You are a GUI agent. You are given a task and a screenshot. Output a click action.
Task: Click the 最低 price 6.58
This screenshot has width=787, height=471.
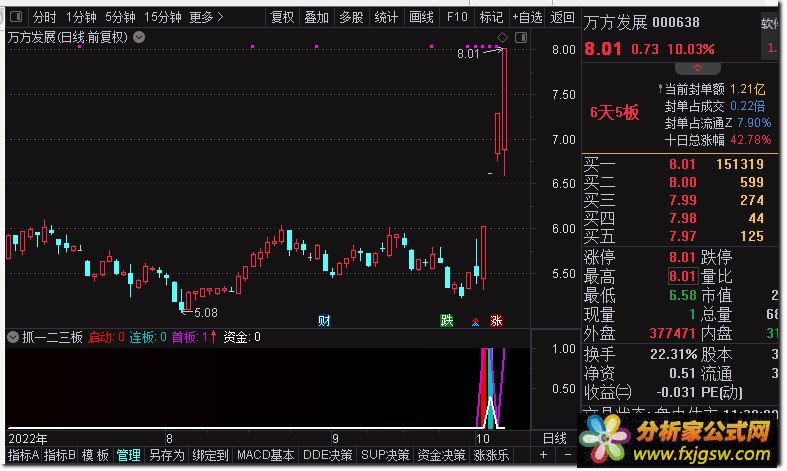[682, 295]
